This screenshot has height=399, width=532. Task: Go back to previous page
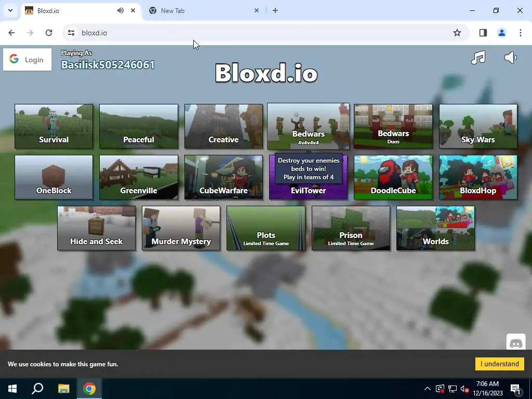[x=11, y=33]
